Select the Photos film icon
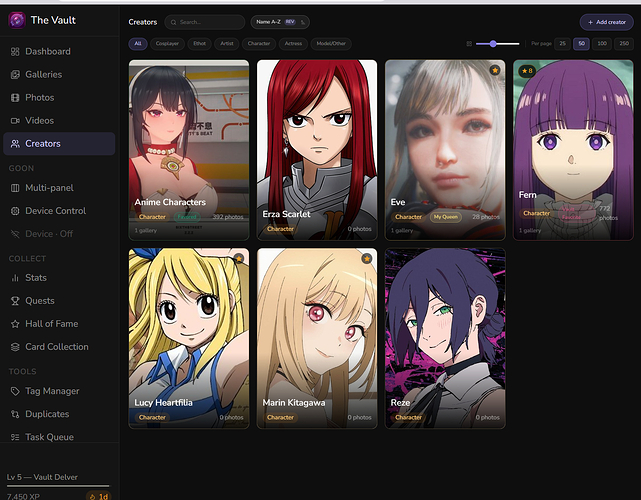The height and width of the screenshot is (500, 641). coord(15,97)
